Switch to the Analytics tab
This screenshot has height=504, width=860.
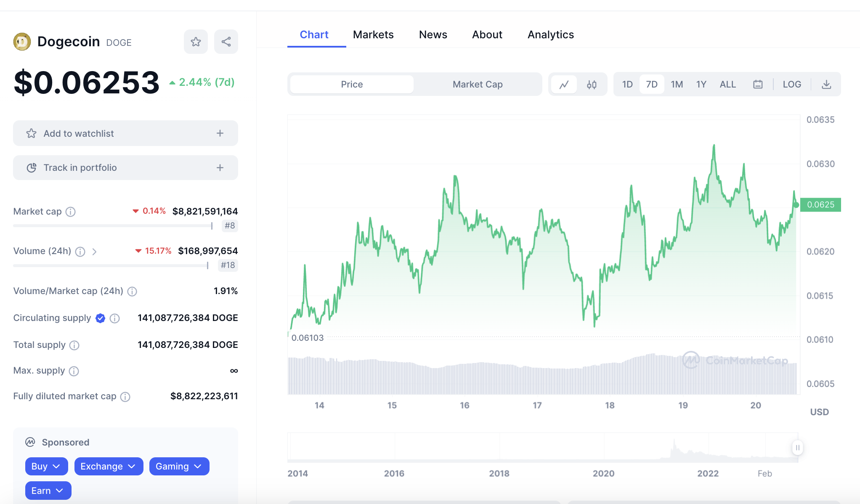(x=551, y=34)
